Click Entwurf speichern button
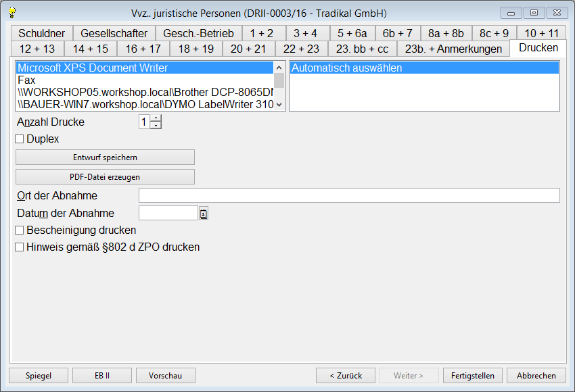Screen dimensions: 575x392 105,157
